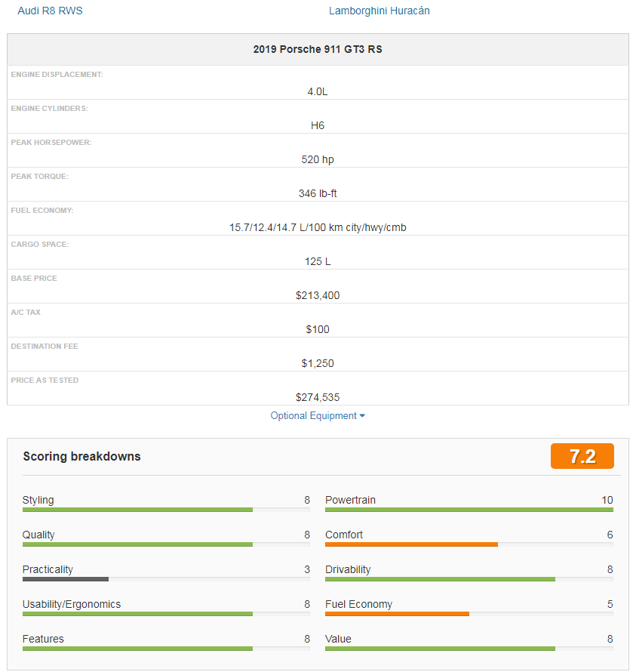Click the caret arrow beside Optional Equipment
Image resolution: width=633 pixels, height=672 pixels.
[x=363, y=416]
